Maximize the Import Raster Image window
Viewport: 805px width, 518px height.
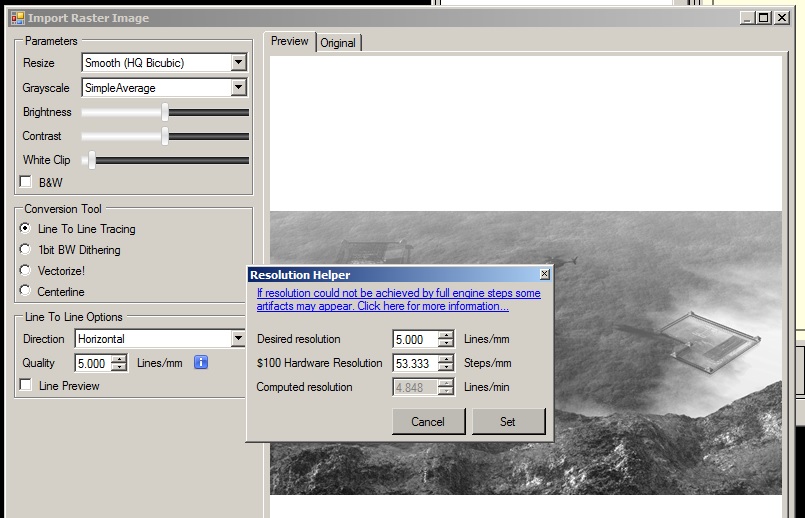764,18
